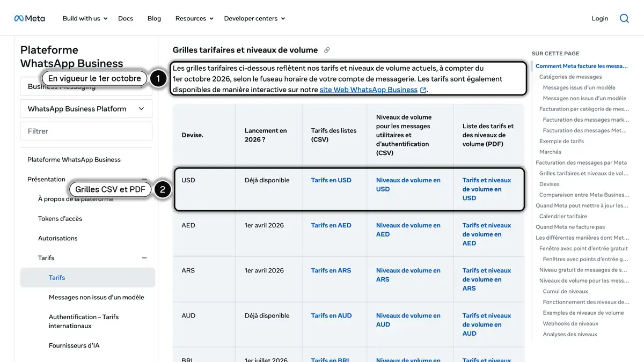Image resolution: width=644 pixels, height=362 pixels.
Task: Click Déjà disponible in the AUD row
Action: pyautogui.click(x=267, y=315)
